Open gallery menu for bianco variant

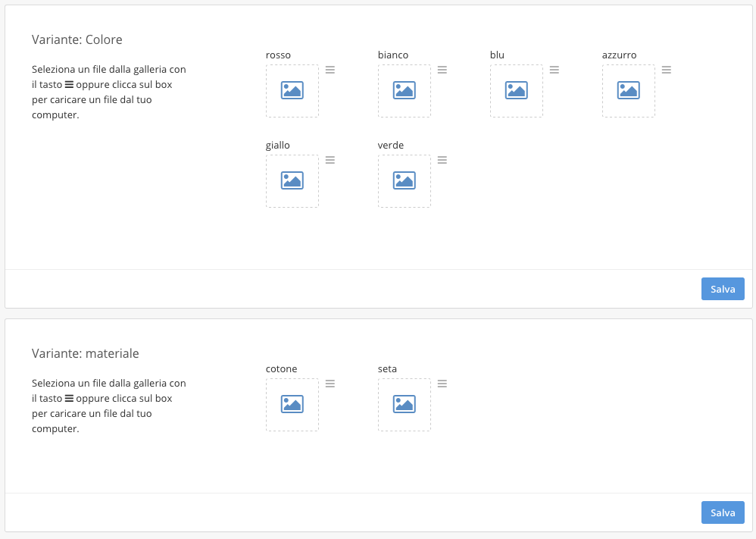tap(442, 70)
